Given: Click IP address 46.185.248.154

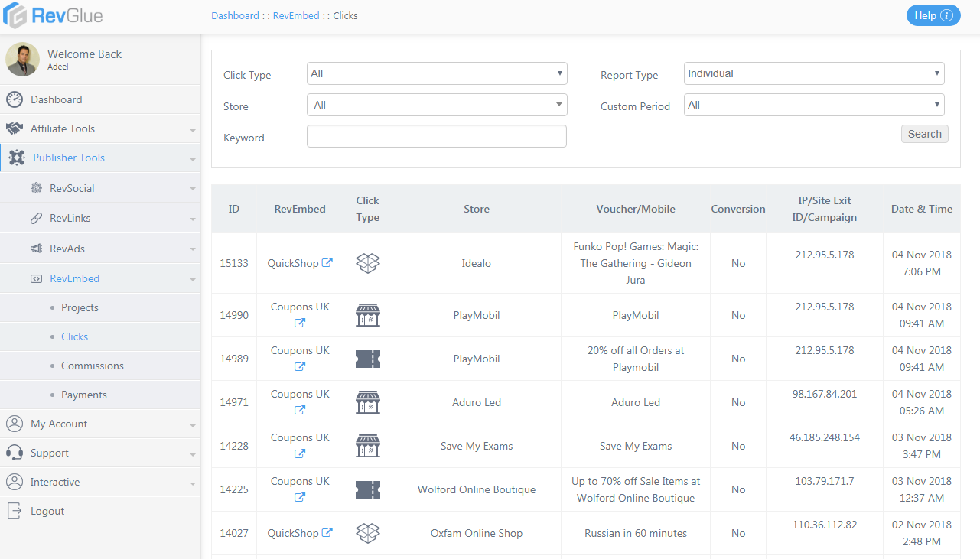Looking at the screenshot, I should coord(825,437).
